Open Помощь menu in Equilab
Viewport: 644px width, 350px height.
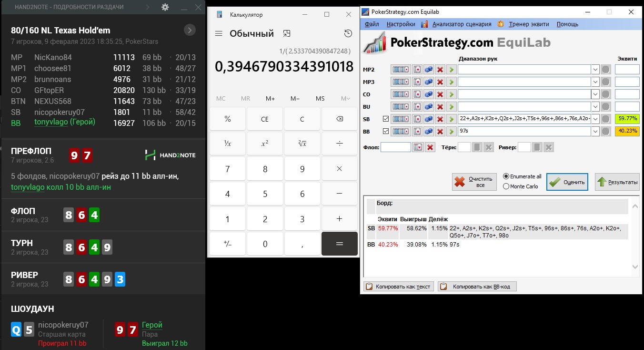pos(567,24)
